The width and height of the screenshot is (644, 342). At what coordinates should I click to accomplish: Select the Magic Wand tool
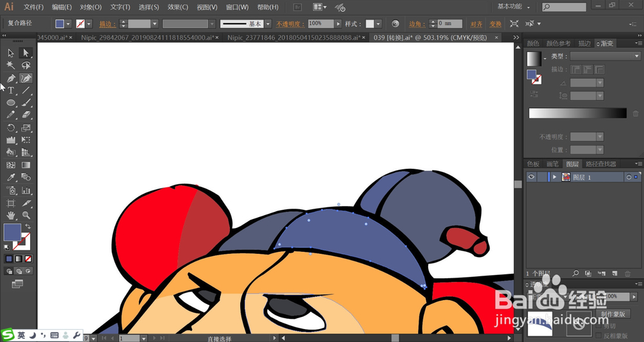[11, 65]
